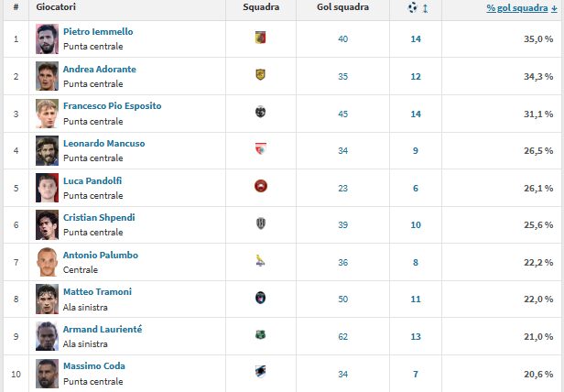The height and width of the screenshot is (392, 564).
Task: Click the Giocatori column header
Action: point(56,7)
